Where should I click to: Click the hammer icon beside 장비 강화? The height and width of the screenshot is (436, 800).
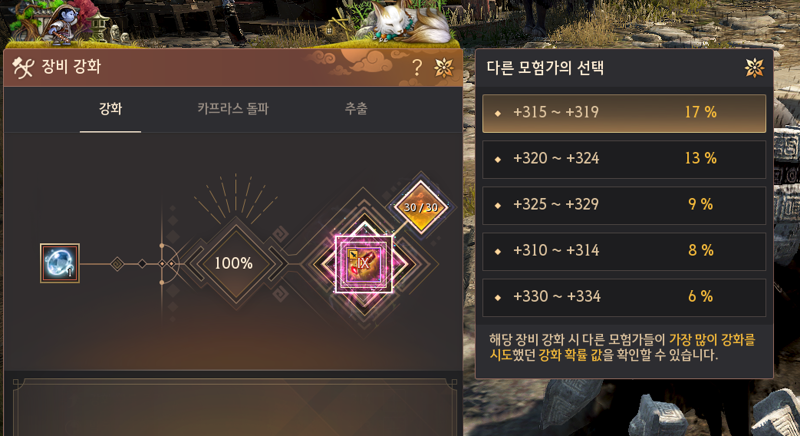coord(22,67)
